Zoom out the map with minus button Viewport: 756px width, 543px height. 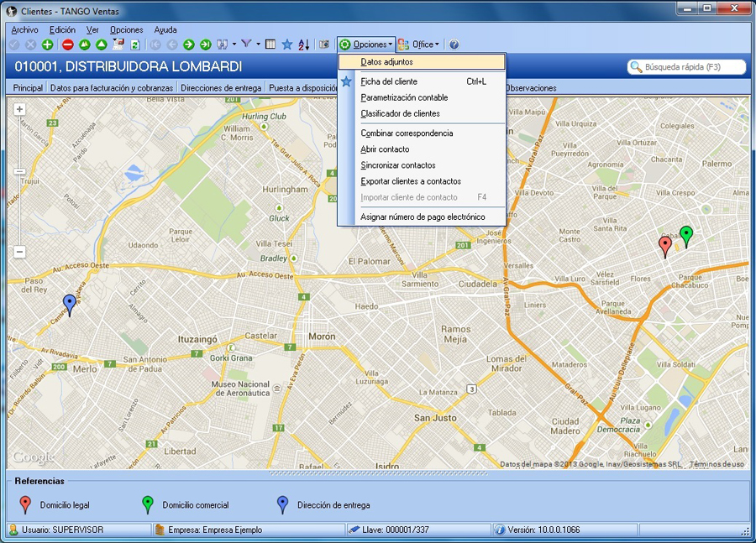pyautogui.click(x=19, y=252)
